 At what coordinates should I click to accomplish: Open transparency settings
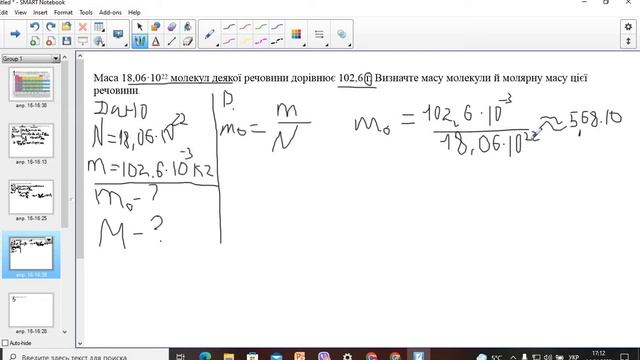click(x=342, y=34)
